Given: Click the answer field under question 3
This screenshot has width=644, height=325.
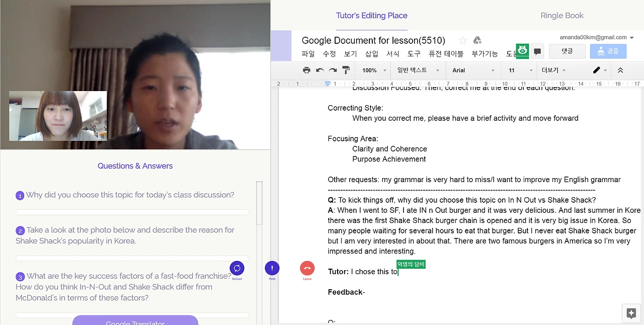Looking at the screenshot, I should (132, 315).
